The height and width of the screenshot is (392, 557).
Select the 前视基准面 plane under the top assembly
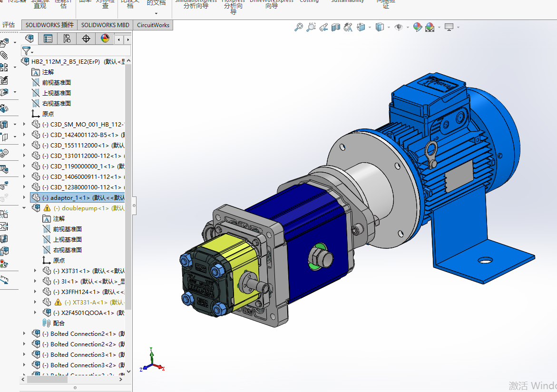coord(56,82)
